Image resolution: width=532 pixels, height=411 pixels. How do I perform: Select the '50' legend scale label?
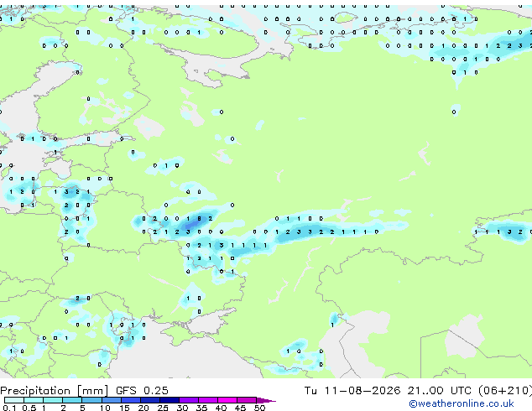tap(259, 408)
